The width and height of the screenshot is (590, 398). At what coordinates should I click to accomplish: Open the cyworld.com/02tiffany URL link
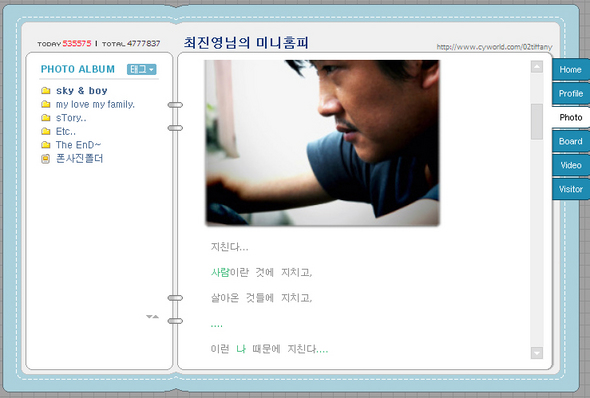point(494,47)
